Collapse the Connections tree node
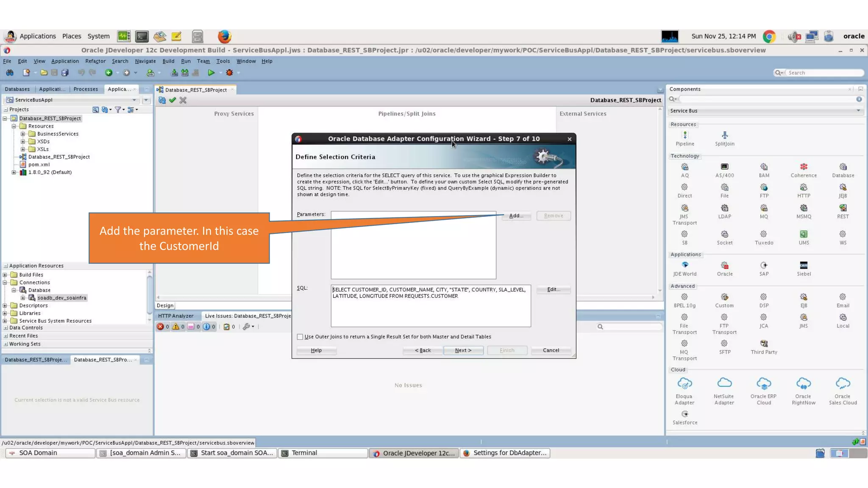Screen dimensions: 868x488 tap(5, 283)
